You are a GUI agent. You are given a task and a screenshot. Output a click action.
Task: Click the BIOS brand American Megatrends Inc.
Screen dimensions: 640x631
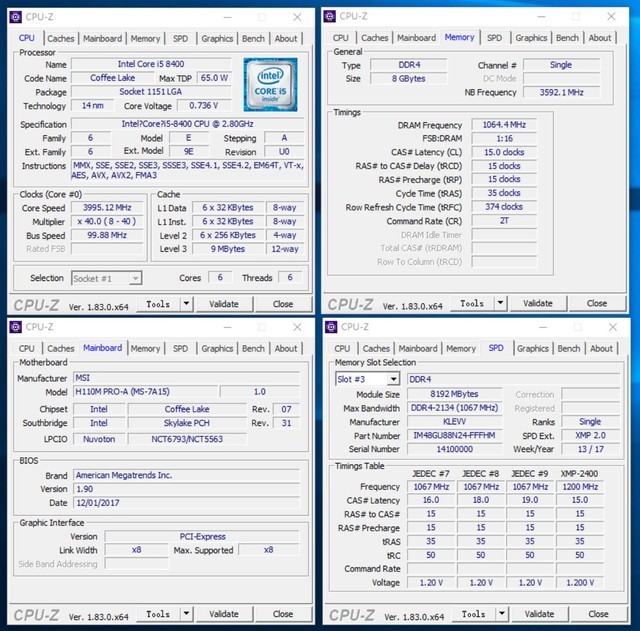[187, 475]
